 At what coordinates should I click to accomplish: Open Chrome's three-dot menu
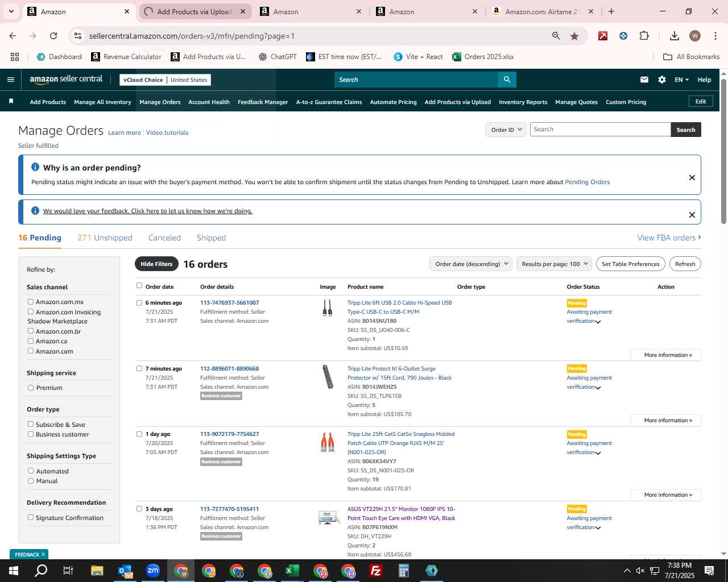point(715,36)
